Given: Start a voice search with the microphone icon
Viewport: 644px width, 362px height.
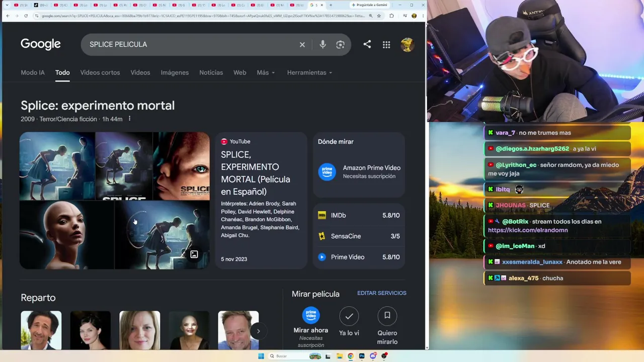Looking at the screenshot, I should tap(323, 44).
